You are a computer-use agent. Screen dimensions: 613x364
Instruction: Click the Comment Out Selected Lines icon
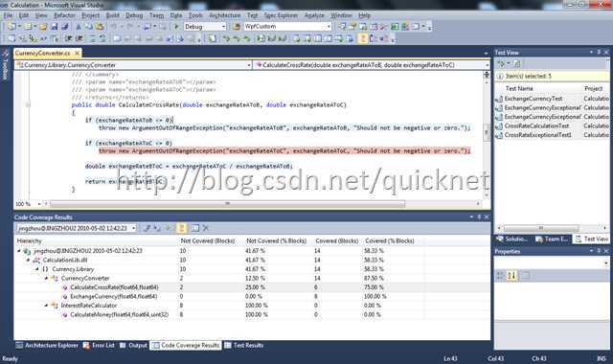click(x=92, y=38)
